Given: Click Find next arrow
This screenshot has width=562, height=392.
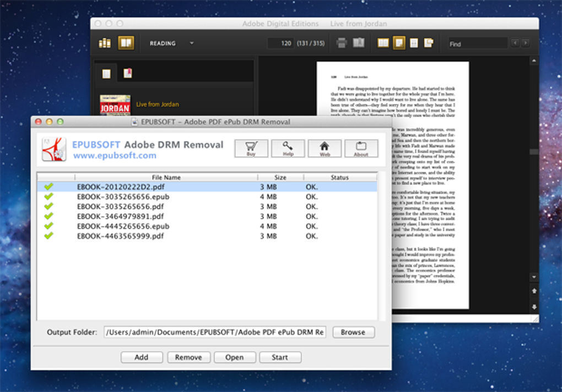Looking at the screenshot, I should (526, 43).
